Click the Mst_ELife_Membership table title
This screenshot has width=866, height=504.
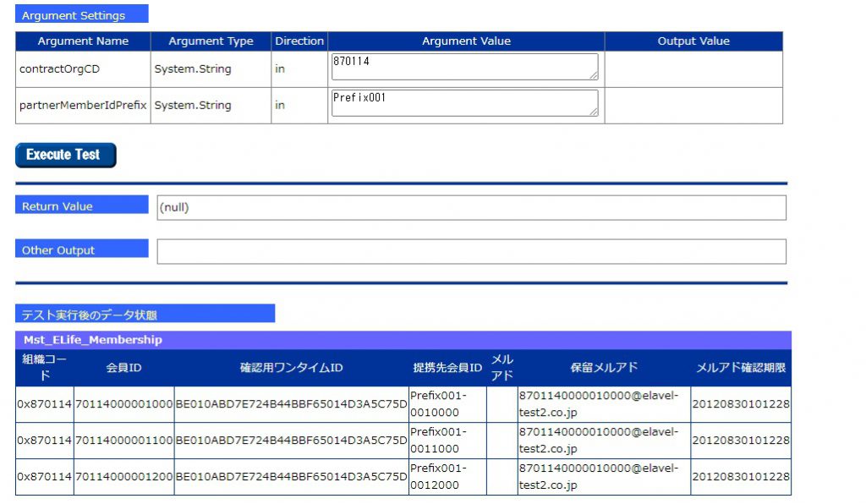click(403, 340)
